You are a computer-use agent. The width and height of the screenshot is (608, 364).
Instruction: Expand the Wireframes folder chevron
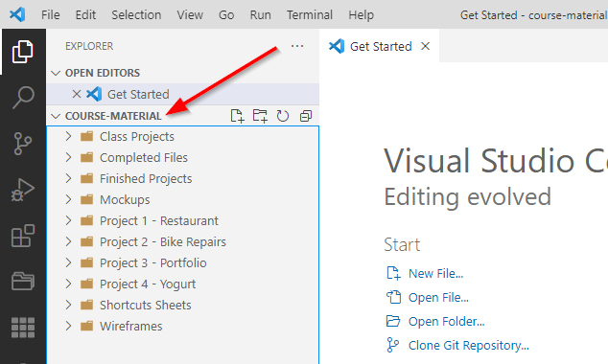click(x=69, y=326)
